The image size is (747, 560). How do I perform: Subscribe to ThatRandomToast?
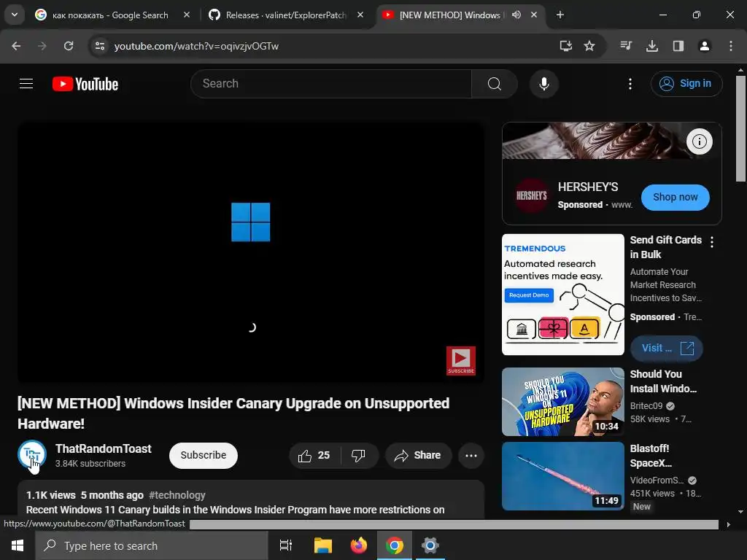coord(204,455)
